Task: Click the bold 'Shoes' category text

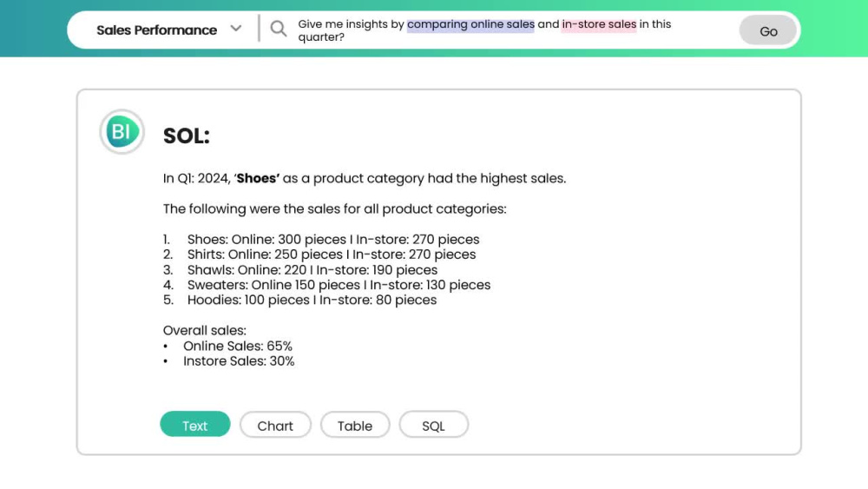Action: [x=258, y=178]
